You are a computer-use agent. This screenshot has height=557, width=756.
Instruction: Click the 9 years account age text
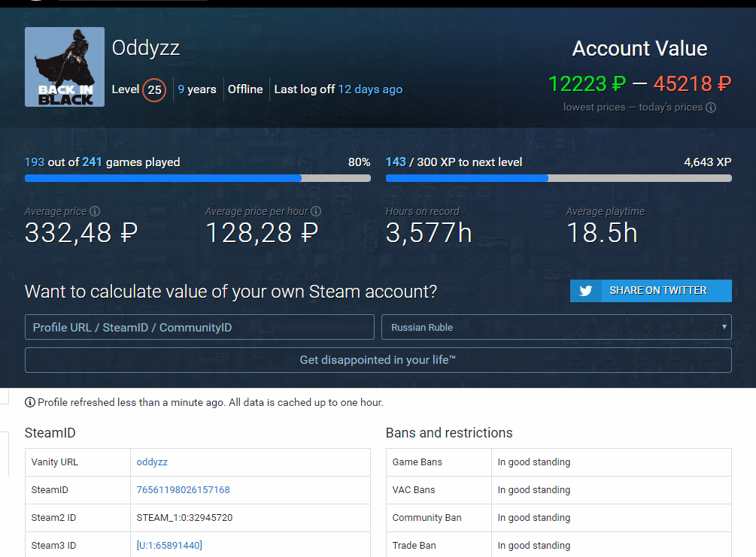[197, 89]
